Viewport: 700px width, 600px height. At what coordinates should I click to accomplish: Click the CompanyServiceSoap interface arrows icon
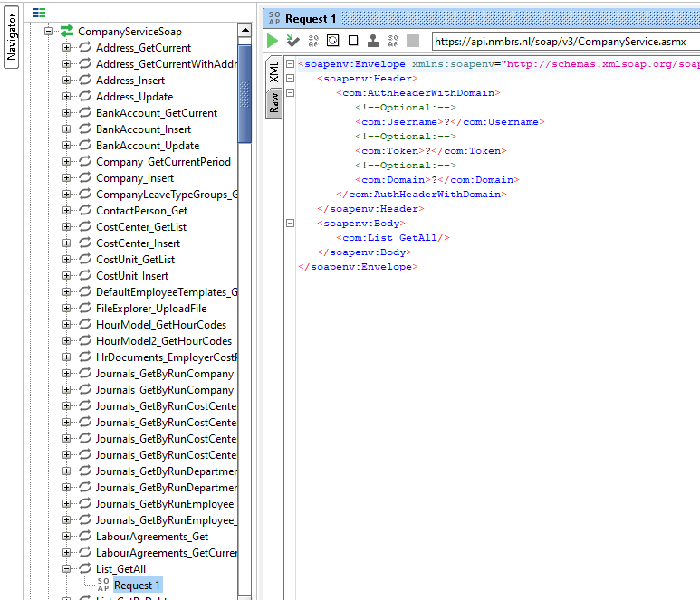click(x=67, y=32)
